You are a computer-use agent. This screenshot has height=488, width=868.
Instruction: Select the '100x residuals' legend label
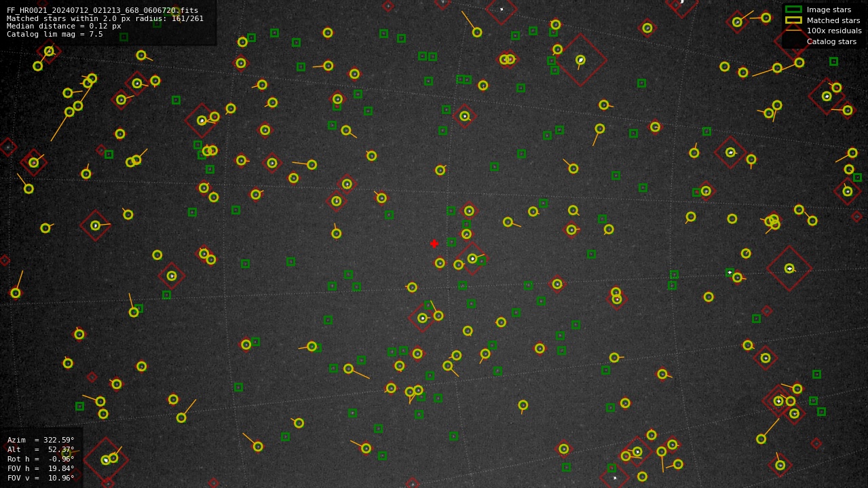834,31
